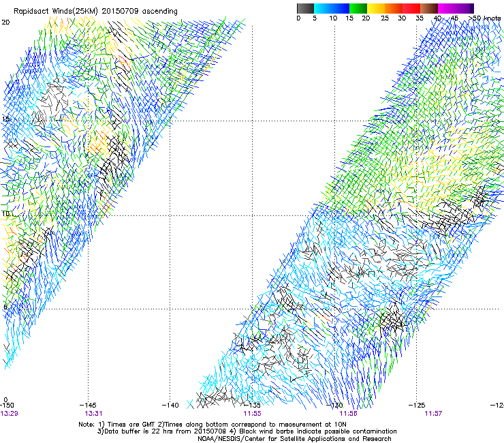Click the magenta 40-45 knots legend segment
This screenshot has height=443, width=504.
click(x=447, y=8)
